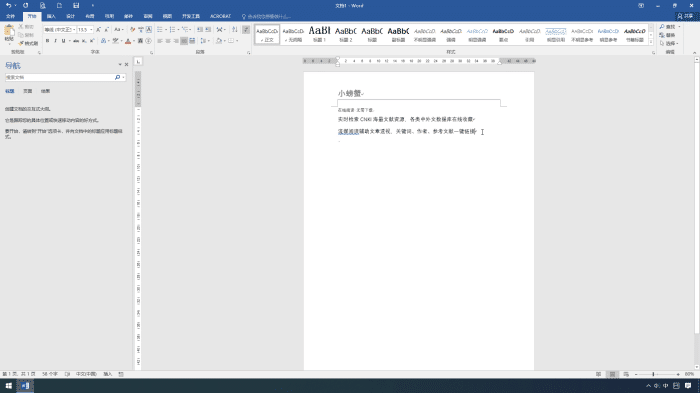Click the Word icon on the taskbar
Screen dimensions: 700x393
point(25,386)
